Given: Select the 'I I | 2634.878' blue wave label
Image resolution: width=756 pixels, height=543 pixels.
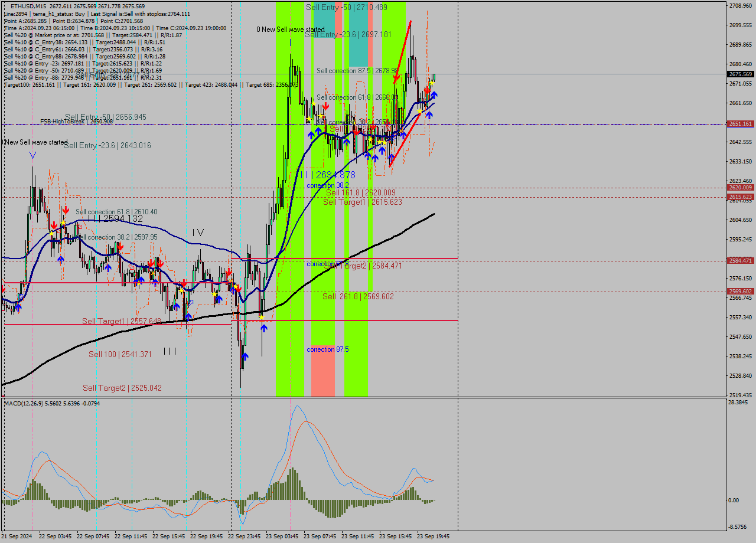Looking at the screenshot, I should [x=327, y=175].
